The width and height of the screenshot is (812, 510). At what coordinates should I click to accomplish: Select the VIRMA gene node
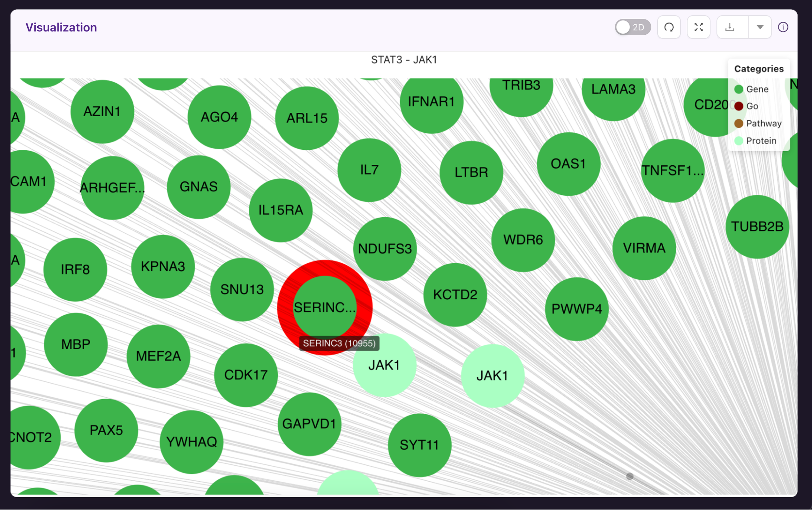tap(644, 249)
